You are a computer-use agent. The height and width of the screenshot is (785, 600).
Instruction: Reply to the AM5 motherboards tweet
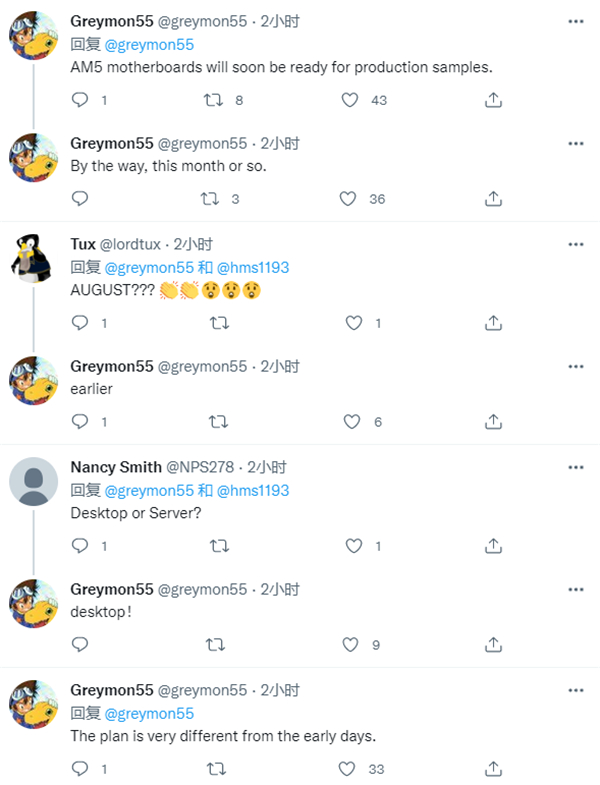(x=81, y=100)
